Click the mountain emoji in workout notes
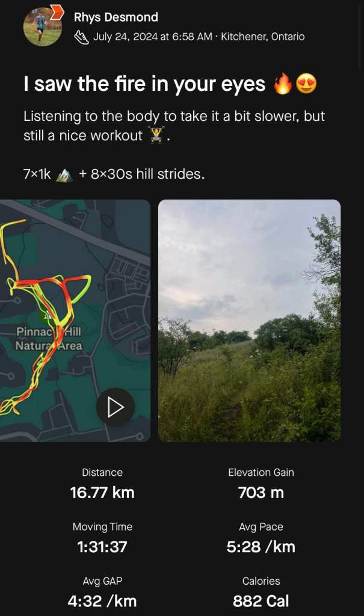The height and width of the screenshot is (616, 364). point(64,175)
